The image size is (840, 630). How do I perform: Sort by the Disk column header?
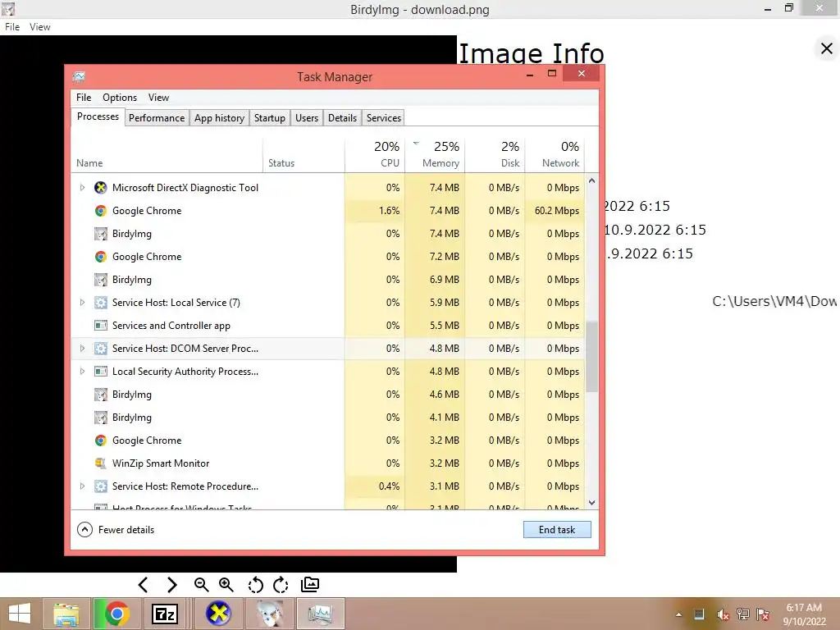coord(495,154)
